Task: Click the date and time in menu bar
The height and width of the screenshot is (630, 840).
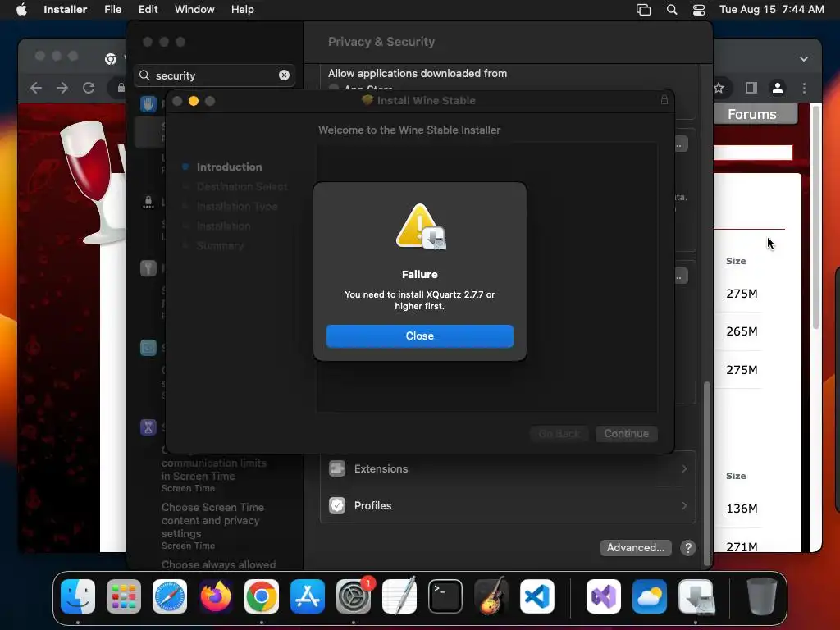Action: pos(771,9)
